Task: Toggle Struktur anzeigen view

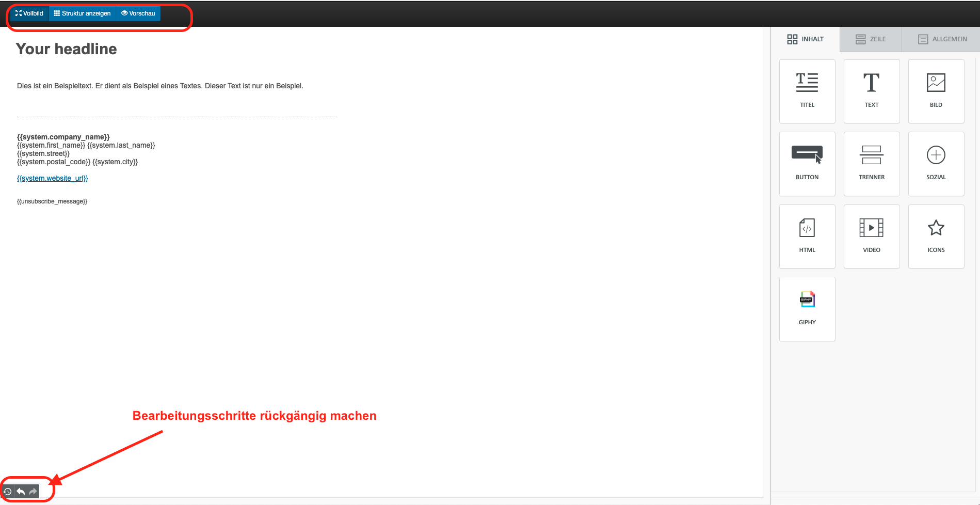Action: tap(83, 13)
